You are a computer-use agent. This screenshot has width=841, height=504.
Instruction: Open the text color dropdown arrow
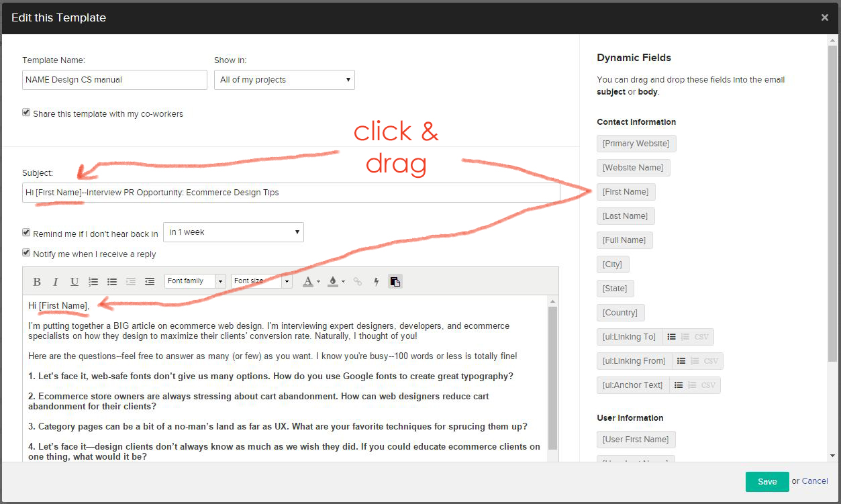coord(318,282)
